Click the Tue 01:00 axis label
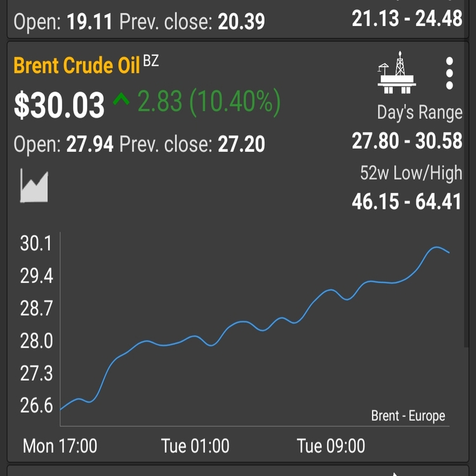Viewport: 476px width, 476px height. point(195,446)
